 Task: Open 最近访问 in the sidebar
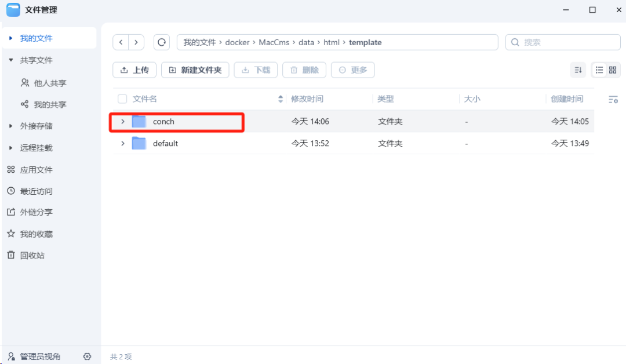pyautogui.click(x=36, y=191)
